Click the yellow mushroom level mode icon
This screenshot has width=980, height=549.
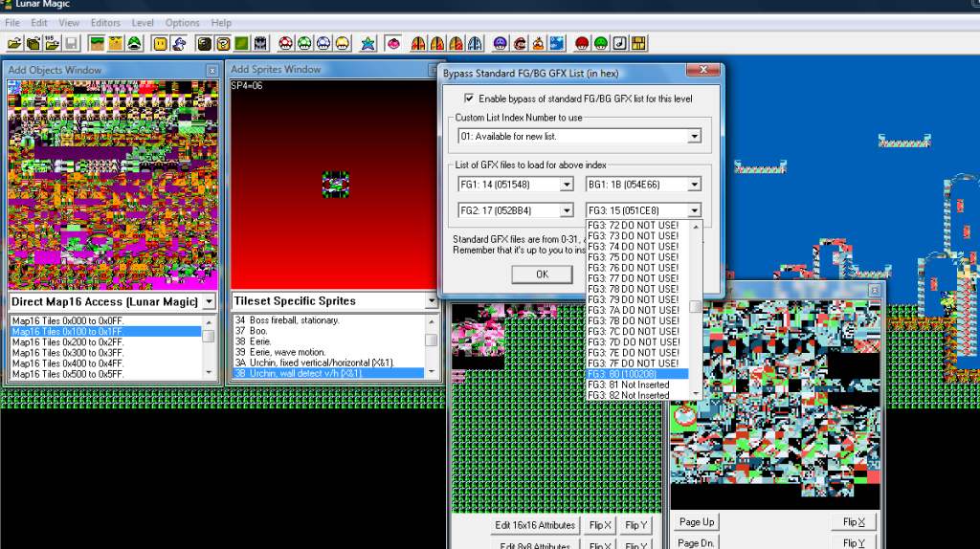343,44
